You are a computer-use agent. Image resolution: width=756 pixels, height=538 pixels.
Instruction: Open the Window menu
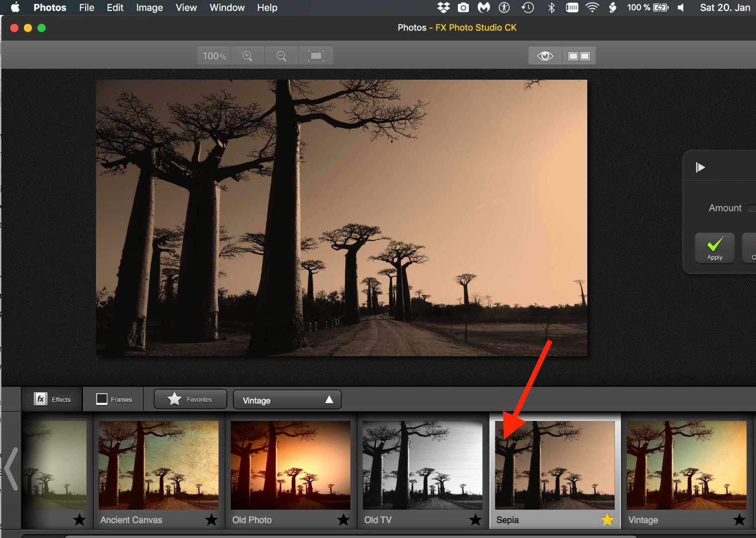tap(227, 7)
